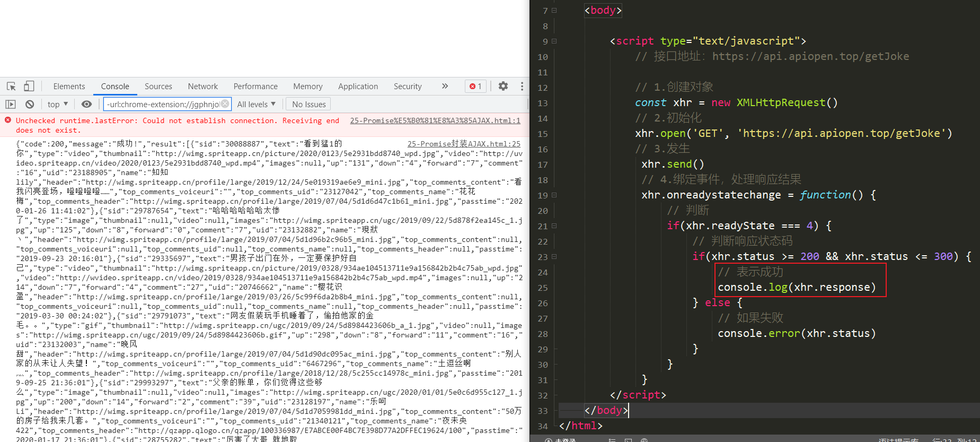The width and height of the screenshot is (980, 442).
Task: Open the red error count badge
Action: [x=475, y=86]
